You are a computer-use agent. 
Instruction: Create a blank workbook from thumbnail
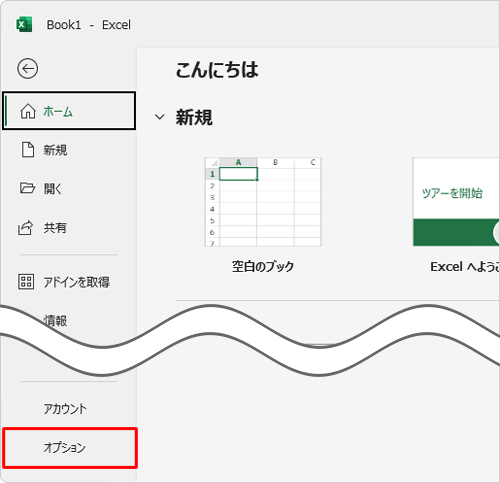(263, 202)
